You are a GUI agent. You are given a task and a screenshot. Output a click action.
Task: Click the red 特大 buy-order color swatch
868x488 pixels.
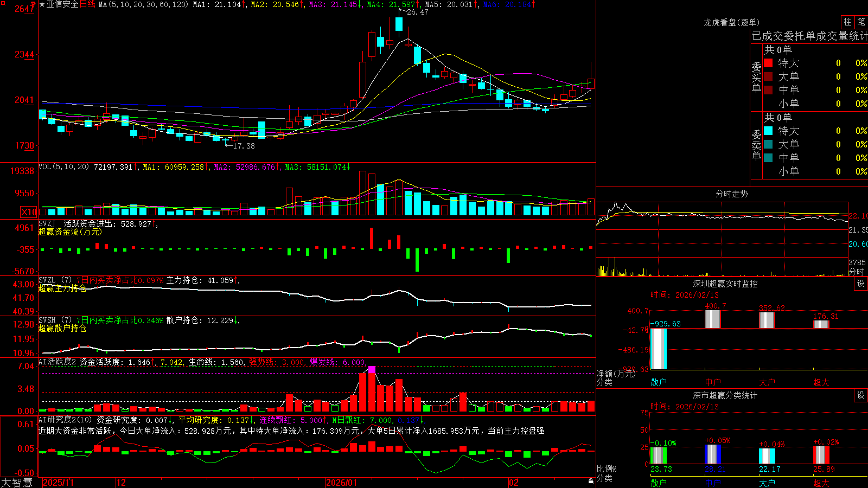(x=768, y=63)
